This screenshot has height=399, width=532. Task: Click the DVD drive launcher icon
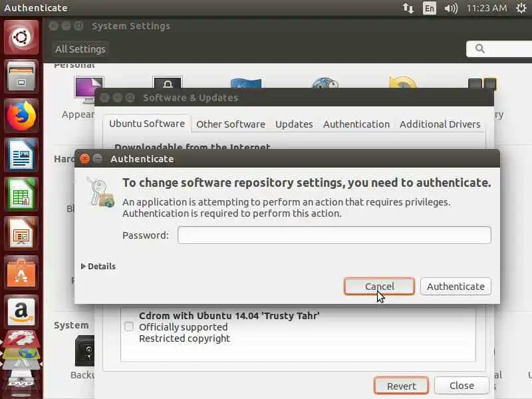point(21,383)
